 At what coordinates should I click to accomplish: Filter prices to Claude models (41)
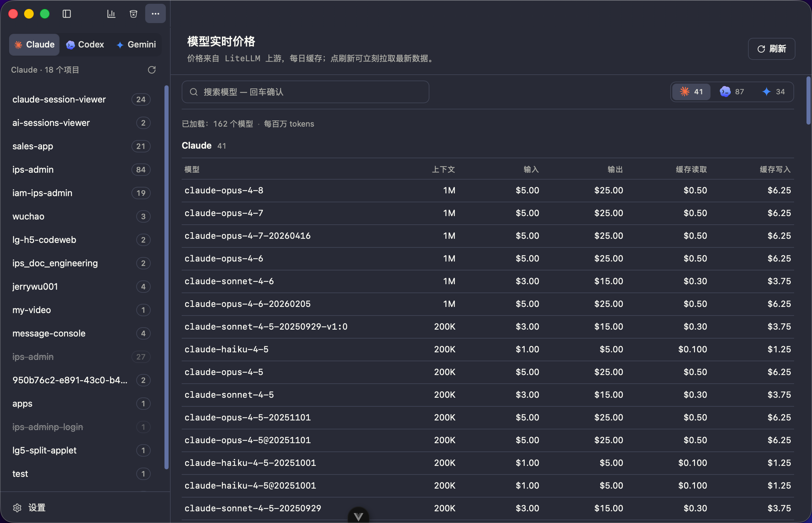(691, 92)
